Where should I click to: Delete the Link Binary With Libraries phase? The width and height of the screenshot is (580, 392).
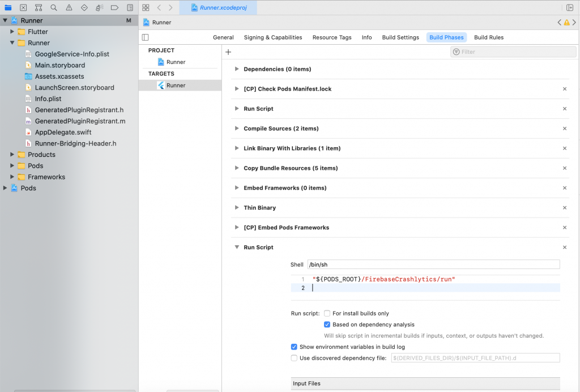pyautogui.click(x=565, y=148)
